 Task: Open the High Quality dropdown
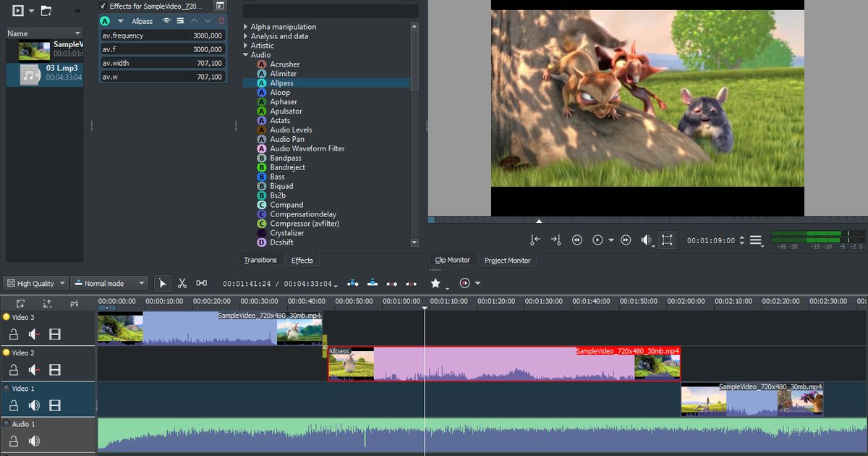pos(37,284)
